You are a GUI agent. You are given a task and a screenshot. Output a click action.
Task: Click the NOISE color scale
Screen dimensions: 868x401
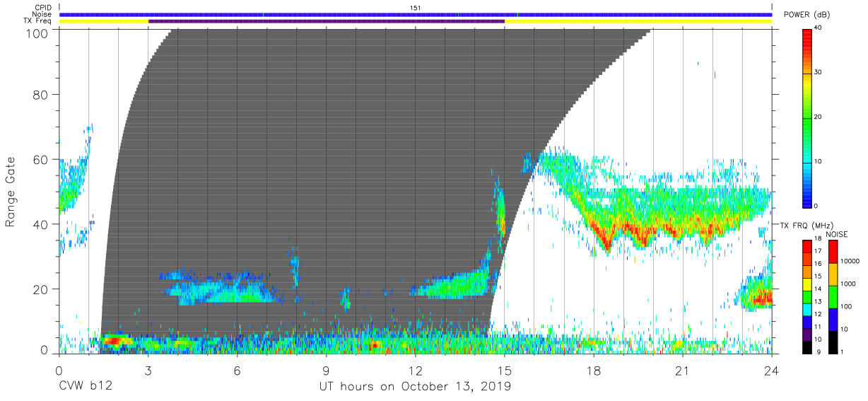coord(833,296)
